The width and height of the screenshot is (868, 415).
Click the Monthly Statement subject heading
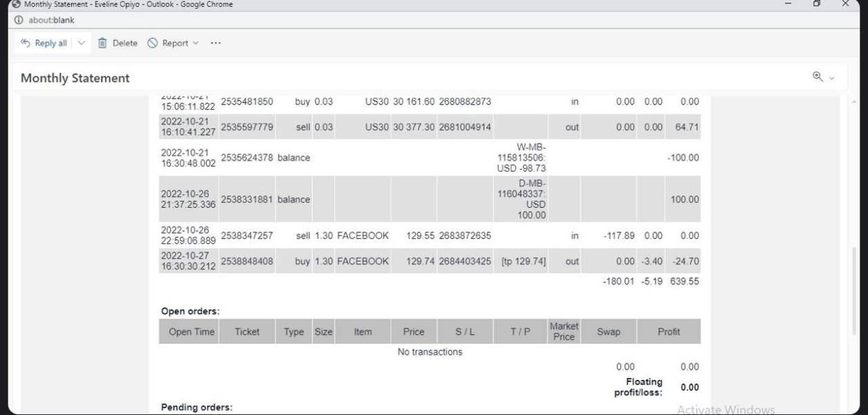[x=75, y=78]
